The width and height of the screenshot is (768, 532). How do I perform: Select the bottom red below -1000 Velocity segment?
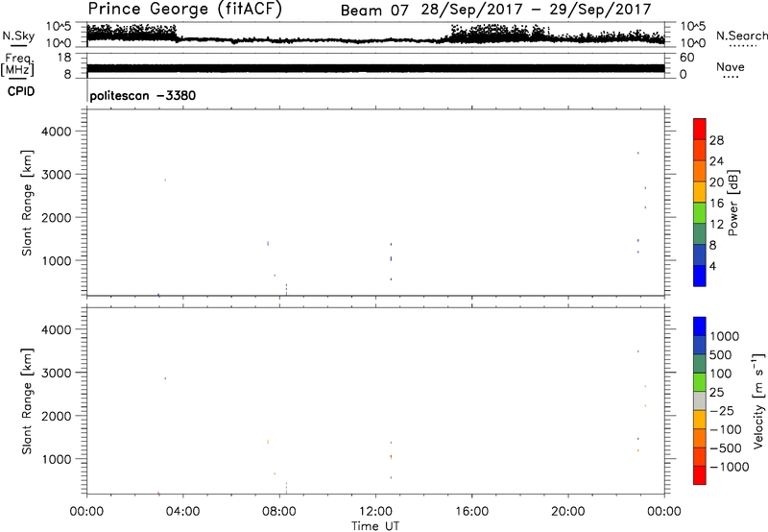[700, 475]
